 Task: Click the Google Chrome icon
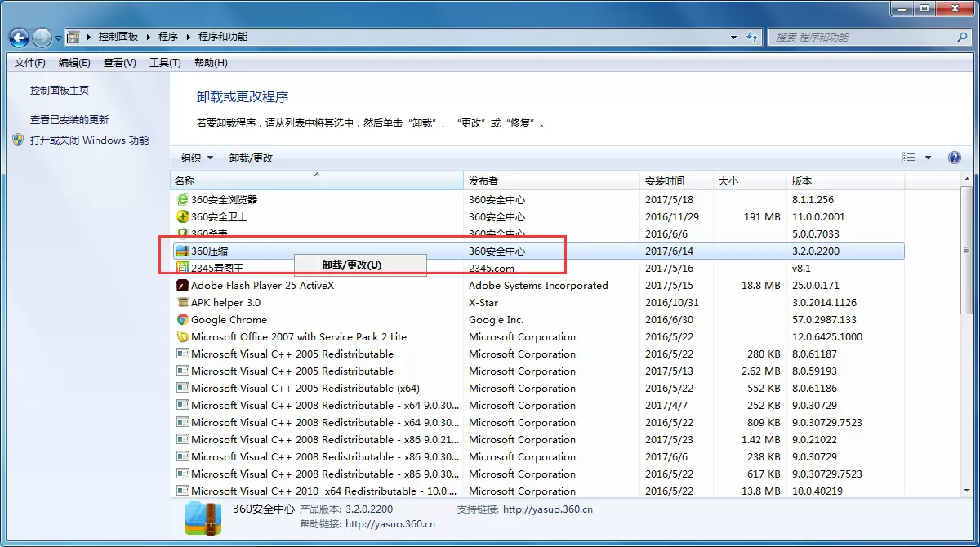click(183, 320)
